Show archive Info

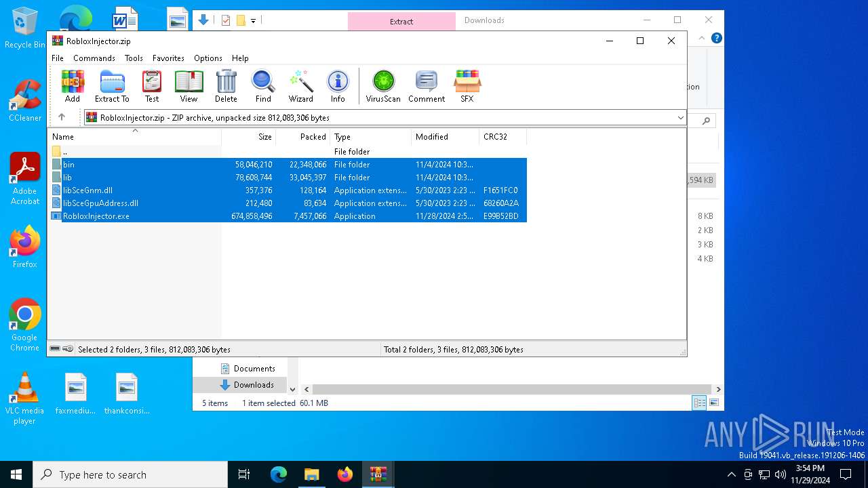(x=338, y=86)
